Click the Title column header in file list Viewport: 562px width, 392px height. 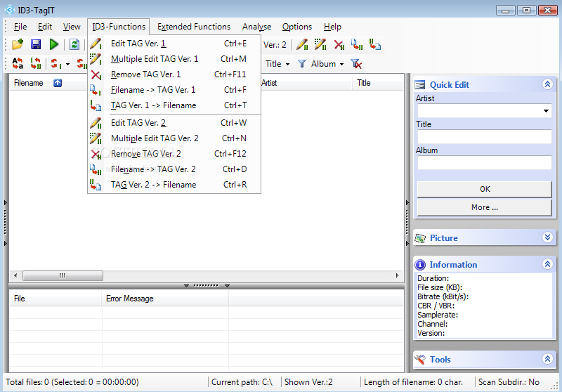tap(364, 83)
